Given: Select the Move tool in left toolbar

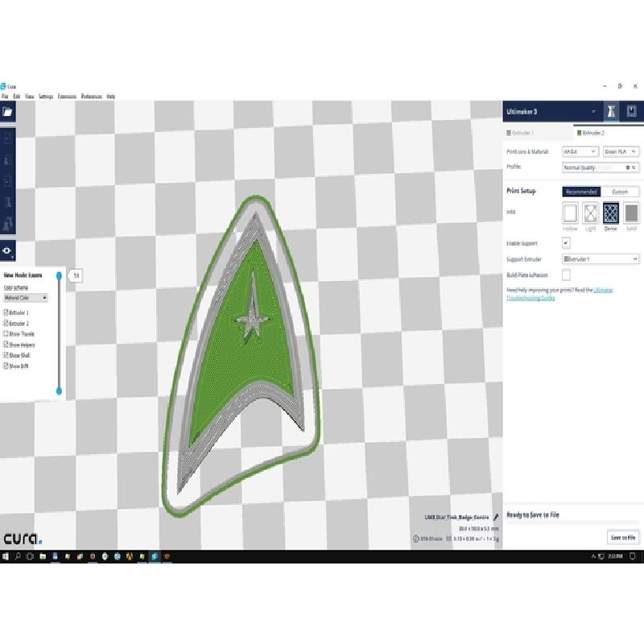Looking at the screenshot, I should 7,138.
